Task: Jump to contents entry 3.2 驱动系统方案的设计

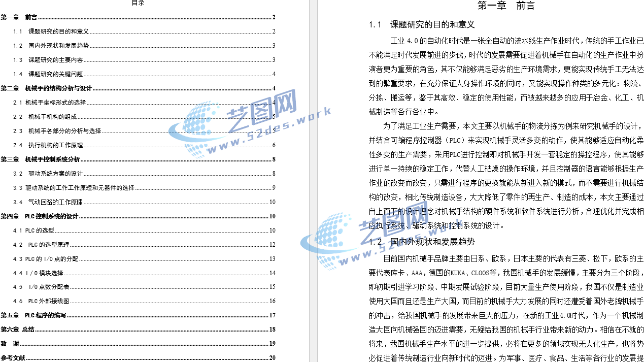Action: tap(144, 174)
